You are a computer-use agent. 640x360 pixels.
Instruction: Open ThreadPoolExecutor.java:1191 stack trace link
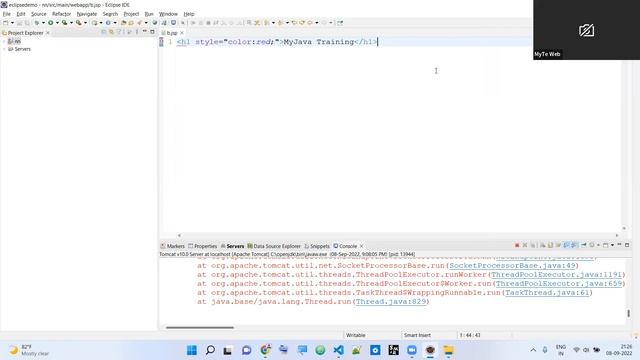(x=556, y=275)
